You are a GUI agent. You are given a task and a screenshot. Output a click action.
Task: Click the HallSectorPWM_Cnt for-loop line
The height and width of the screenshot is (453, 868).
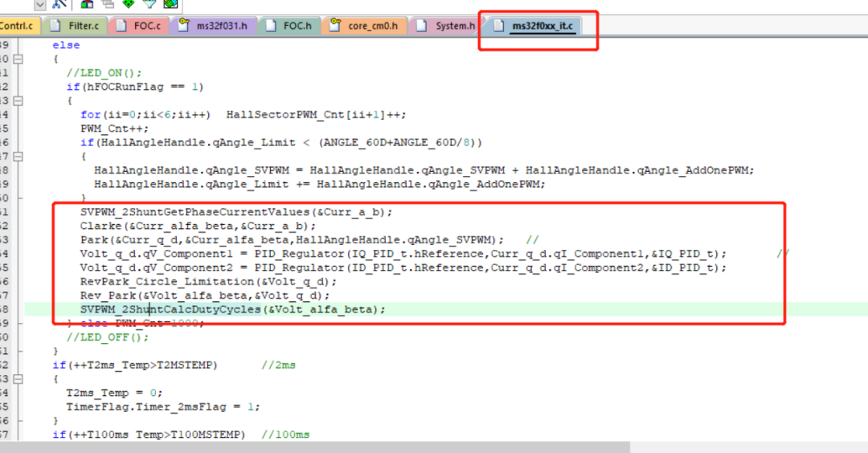coord(243,115)
